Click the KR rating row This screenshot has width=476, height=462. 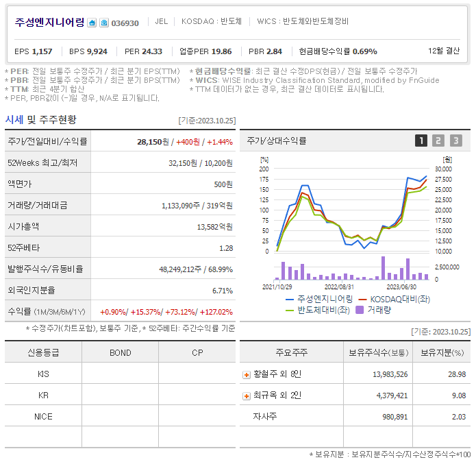pyautogui.click(x=121, y=396)
